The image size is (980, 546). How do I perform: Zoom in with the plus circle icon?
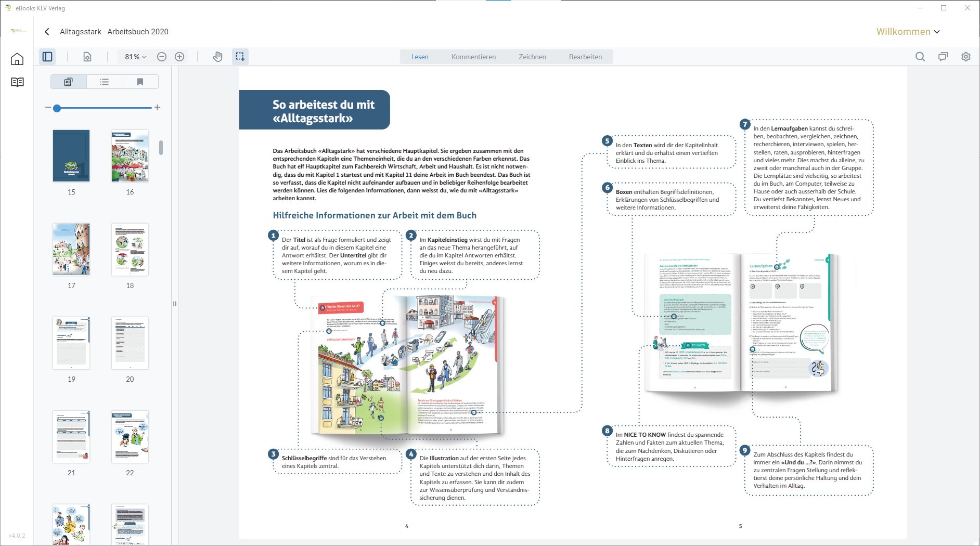(179, 57)
